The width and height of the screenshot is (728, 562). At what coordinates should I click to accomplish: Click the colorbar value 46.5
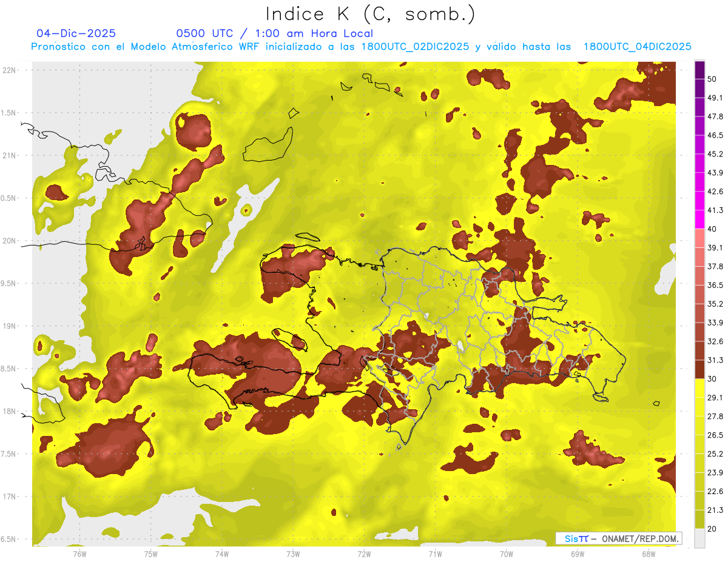click(715, 135)
